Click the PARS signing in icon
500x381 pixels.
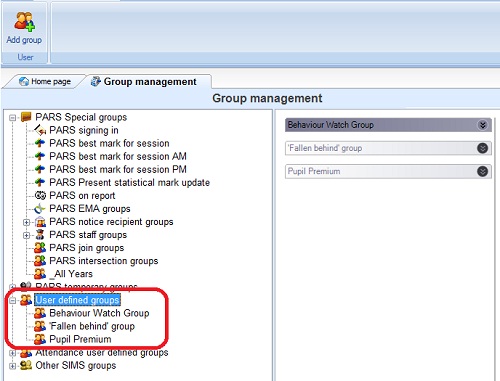40,130
